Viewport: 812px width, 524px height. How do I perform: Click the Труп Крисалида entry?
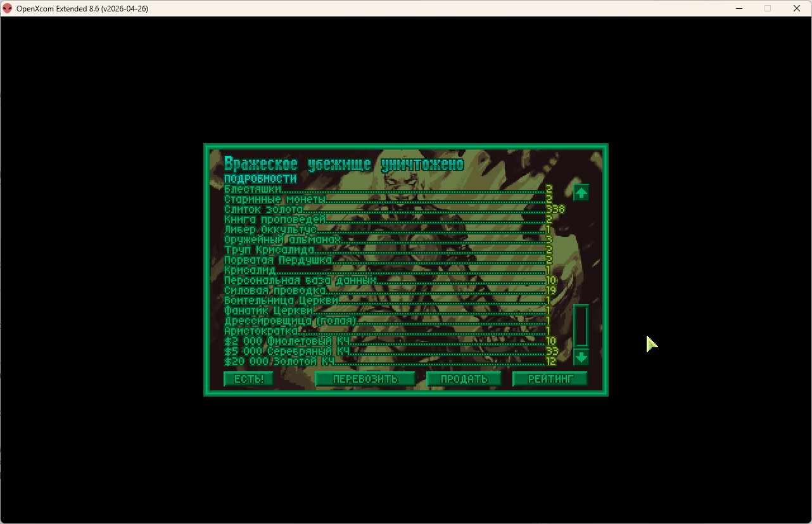(x=395, y=250)
